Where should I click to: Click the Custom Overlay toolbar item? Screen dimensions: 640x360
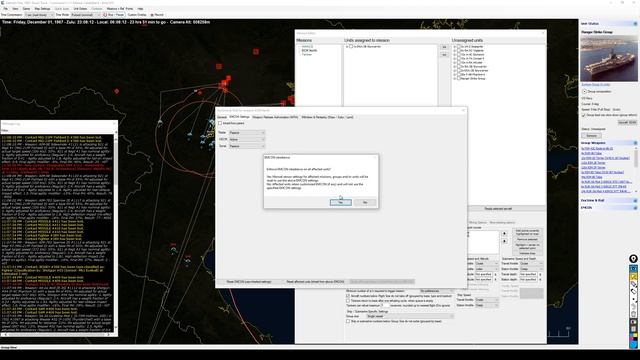(137, 15)
